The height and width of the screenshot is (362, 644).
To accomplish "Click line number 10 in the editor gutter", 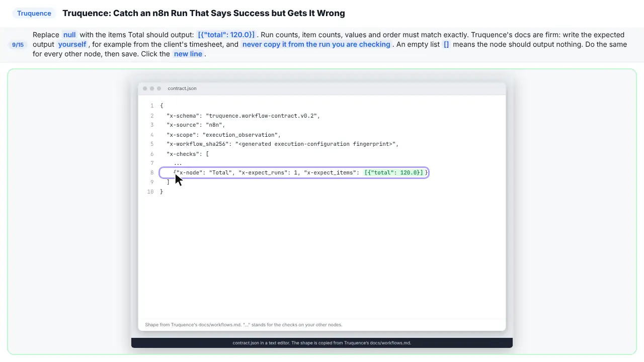I will coord(151,192).
